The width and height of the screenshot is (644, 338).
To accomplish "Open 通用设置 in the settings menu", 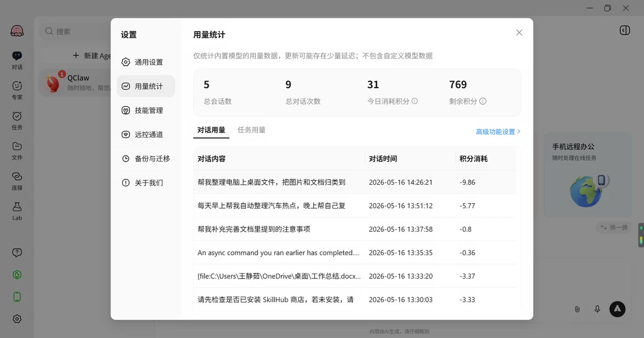I will click(146, 62).
